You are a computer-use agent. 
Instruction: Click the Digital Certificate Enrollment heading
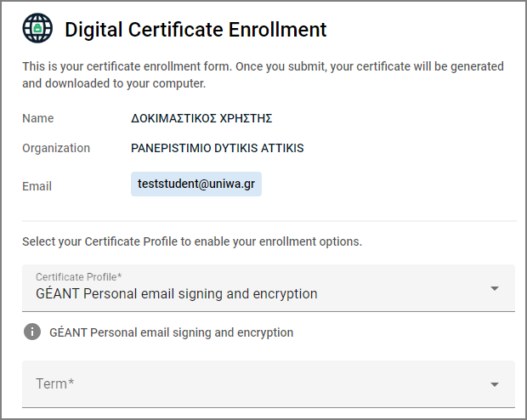coord(195,29)
